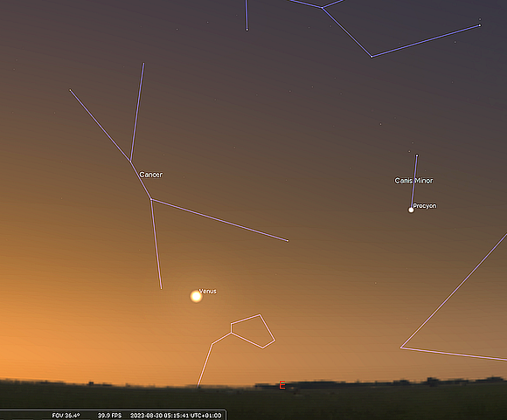
Task: Select star at right end of Cancer's long arm
Action: click(288, 241)
